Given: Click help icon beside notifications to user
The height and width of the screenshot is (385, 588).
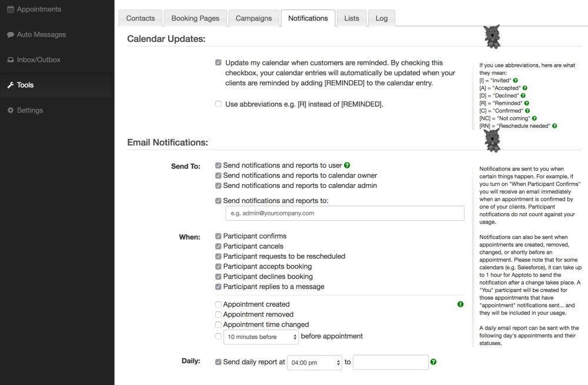Looking at the screenshot, I should click(348, 165).
